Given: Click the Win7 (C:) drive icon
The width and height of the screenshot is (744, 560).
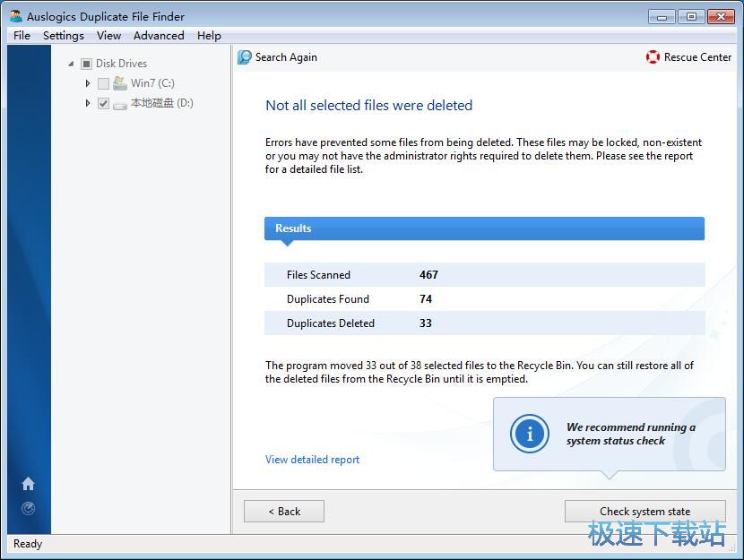Looking at the screenshot, I should pos(120,83).
